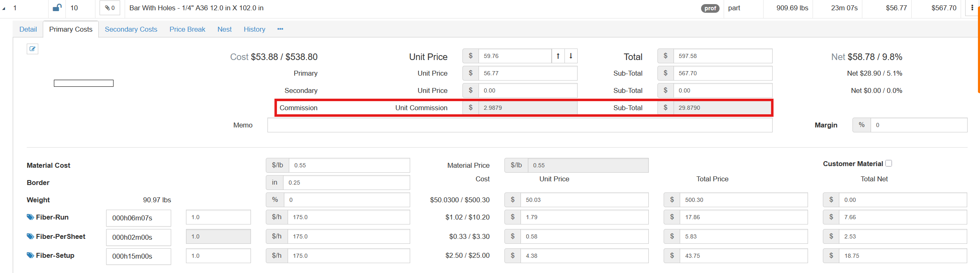Click the Margin percent input field
This screenshot has width=980, height=273.
point(918,125)
